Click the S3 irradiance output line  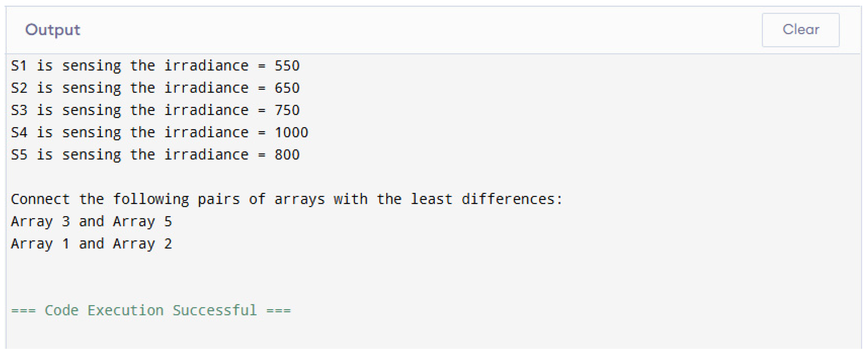(x=155, y=110)
